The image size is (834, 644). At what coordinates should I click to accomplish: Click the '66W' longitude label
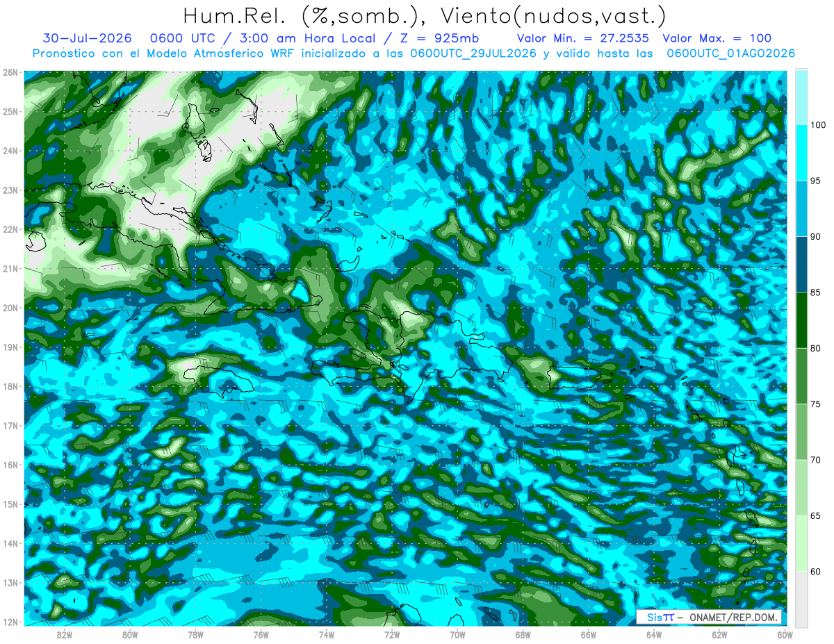589,634
